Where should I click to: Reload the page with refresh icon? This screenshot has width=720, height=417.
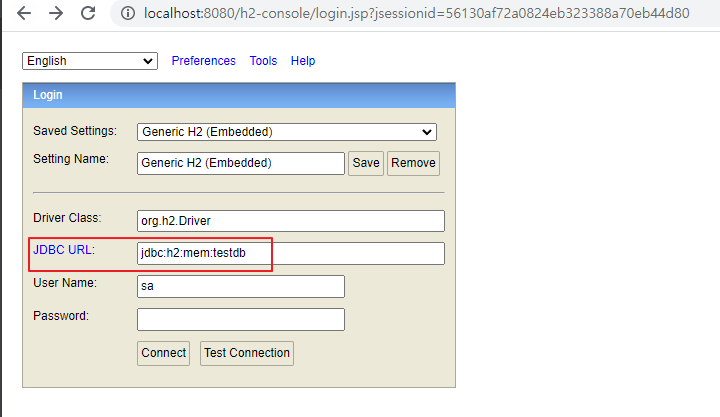[88, 13]
